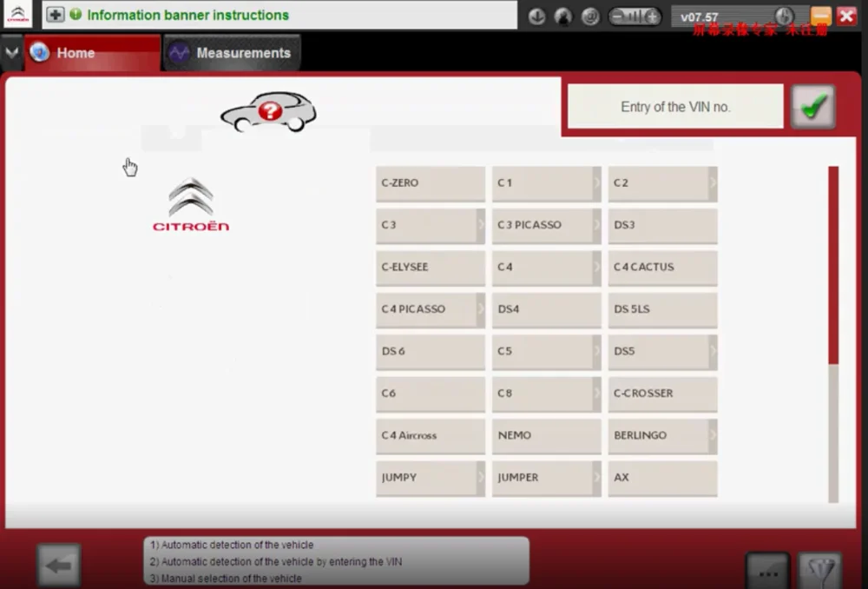Click the v07.57 version label
This screenshot has width=868, height=589.
pyautogui.click(x=699, y=17)
